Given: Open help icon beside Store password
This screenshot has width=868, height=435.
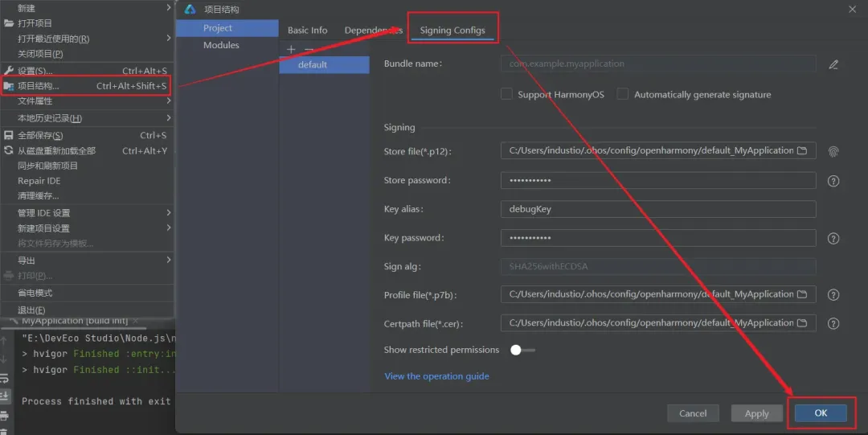Looking at the screenshot, I should [x=833, y=181].
